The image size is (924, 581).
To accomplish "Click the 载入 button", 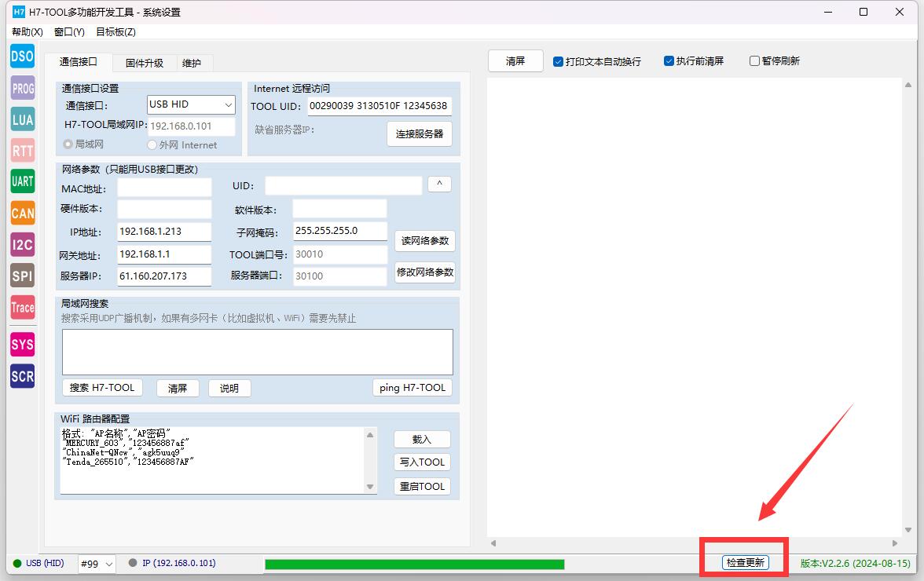I will [422, 439].
